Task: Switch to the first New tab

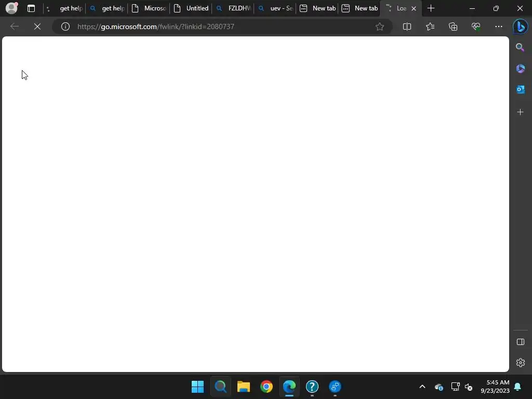Action: 317,8
